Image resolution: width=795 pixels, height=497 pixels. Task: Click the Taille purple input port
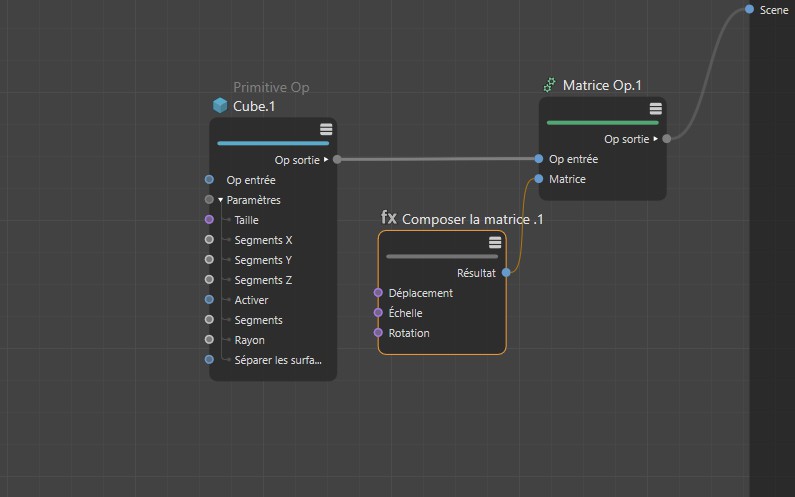click(x=209, y=220)
